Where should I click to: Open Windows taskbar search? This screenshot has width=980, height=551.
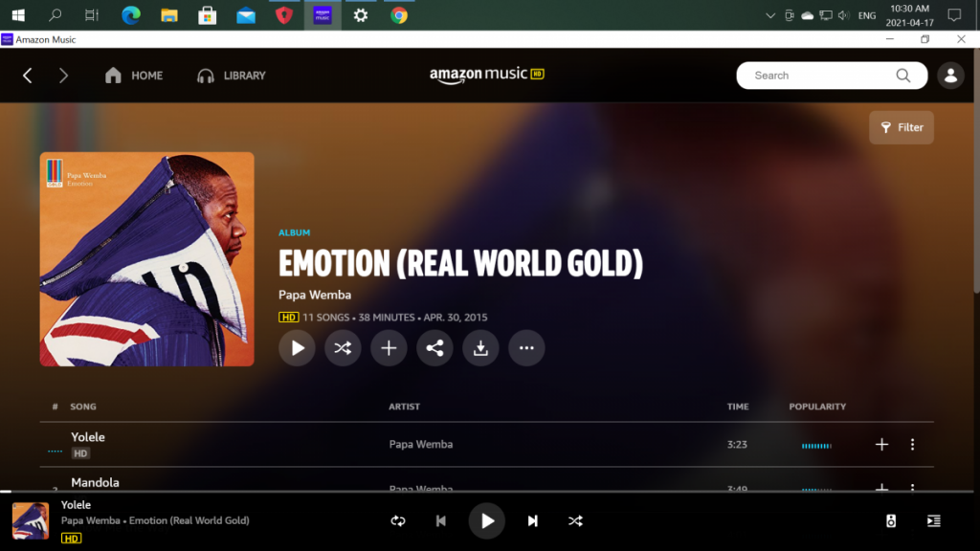point(55,15)
